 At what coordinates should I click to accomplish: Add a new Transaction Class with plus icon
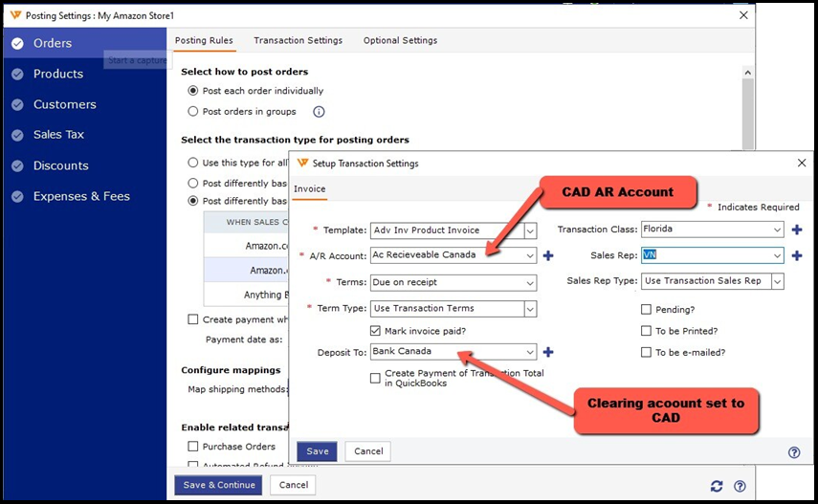click(796, 230)
